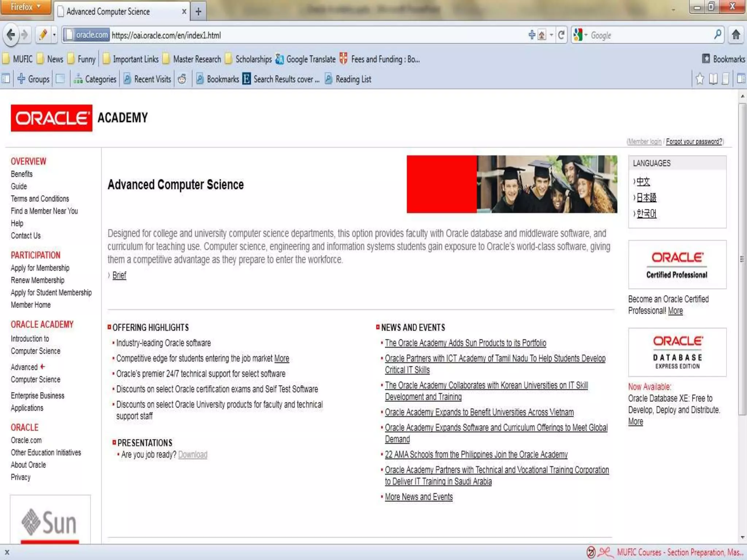Click the back navigation arrow
This screenshot has width=747, height=560.
(x=11, y=35)
